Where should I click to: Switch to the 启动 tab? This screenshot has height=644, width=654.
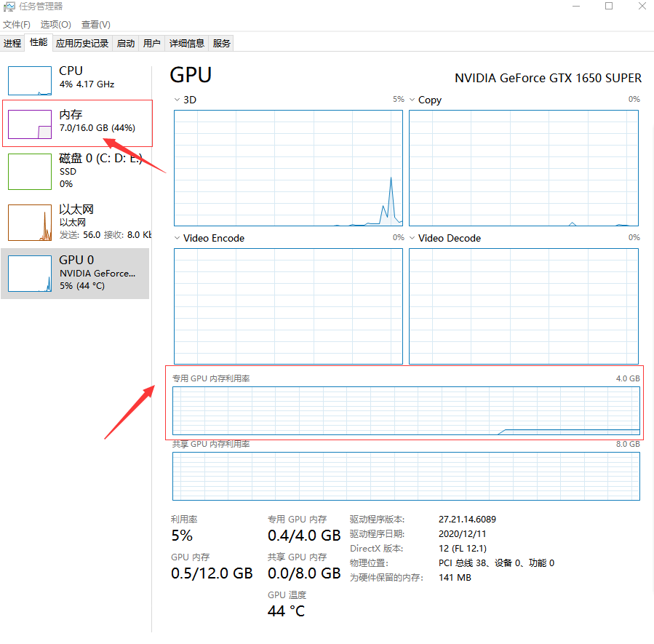pyautogui.click(x=126, y=44)
